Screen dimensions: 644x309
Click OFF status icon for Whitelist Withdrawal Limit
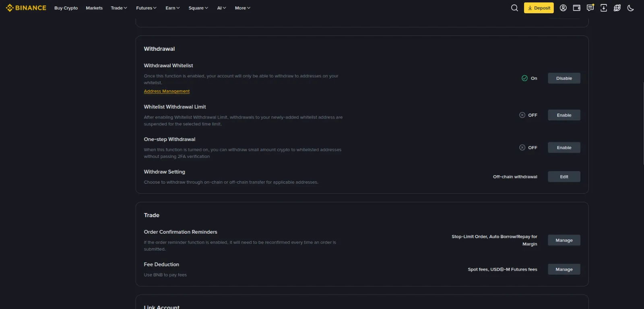(522, 115)
